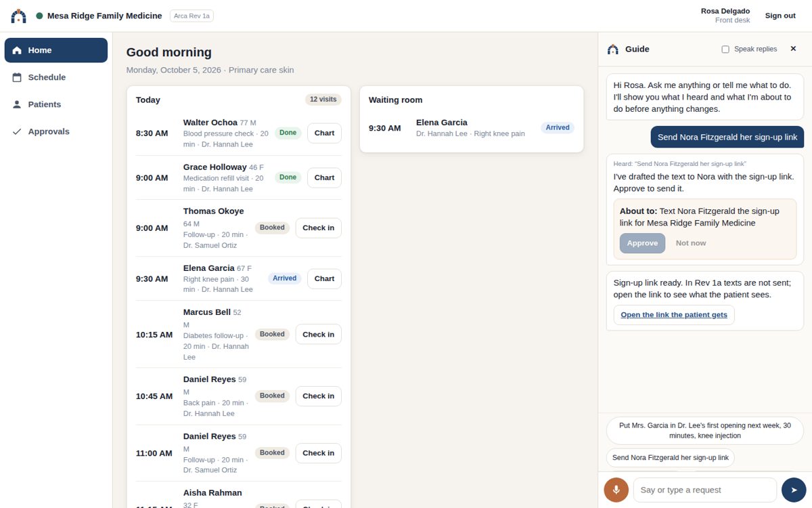Check in Marcus Bell
The width and height of the screenshot is (812, 508).
(x=318, y=335)
